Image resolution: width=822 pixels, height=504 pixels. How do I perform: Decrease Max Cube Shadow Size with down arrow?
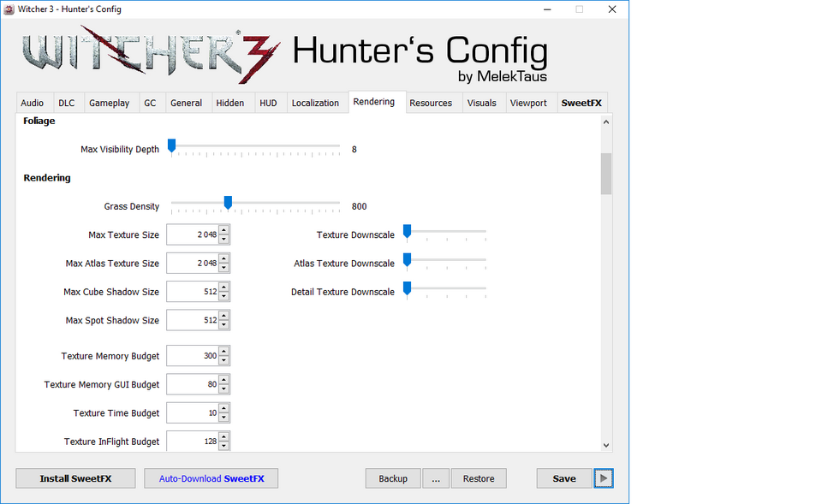[x=223, y=296]
